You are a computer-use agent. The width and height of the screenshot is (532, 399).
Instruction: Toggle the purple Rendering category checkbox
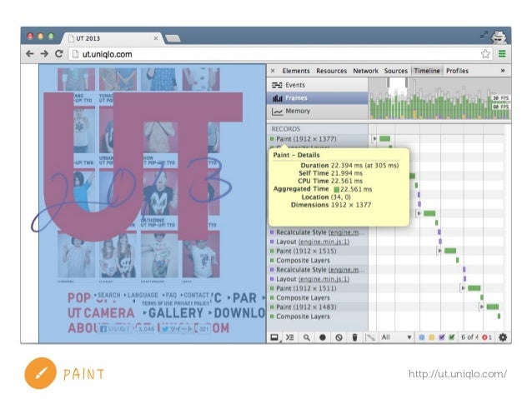click(441, 337)
